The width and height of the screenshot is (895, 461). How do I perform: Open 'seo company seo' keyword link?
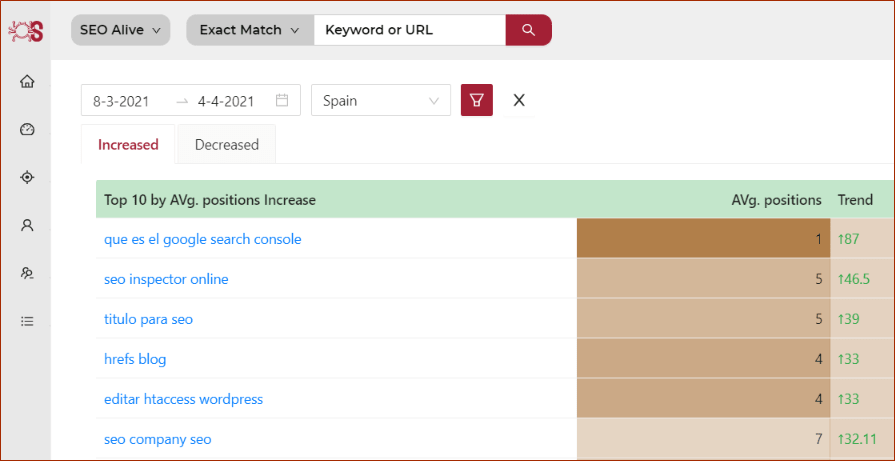(158, 439)
